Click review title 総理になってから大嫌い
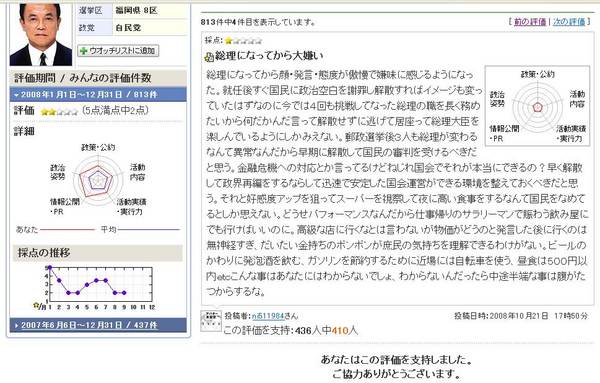Viewport: 600px width, 383px height. tap(269, 56)
